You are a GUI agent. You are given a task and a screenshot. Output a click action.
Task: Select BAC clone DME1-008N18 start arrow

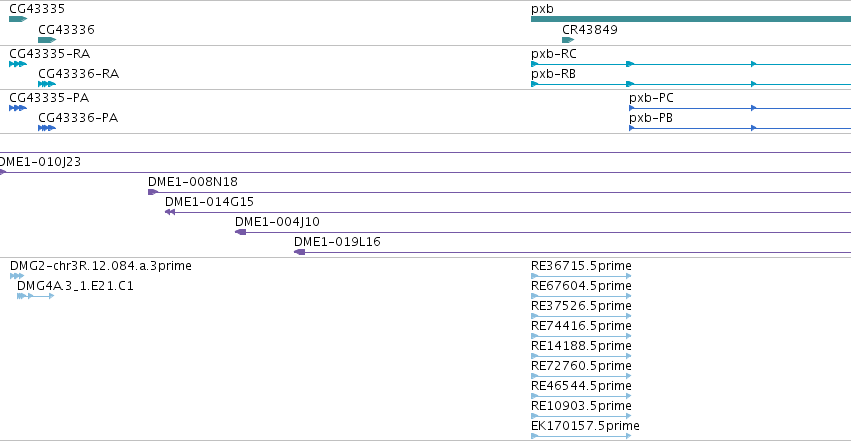pos(153,192)
